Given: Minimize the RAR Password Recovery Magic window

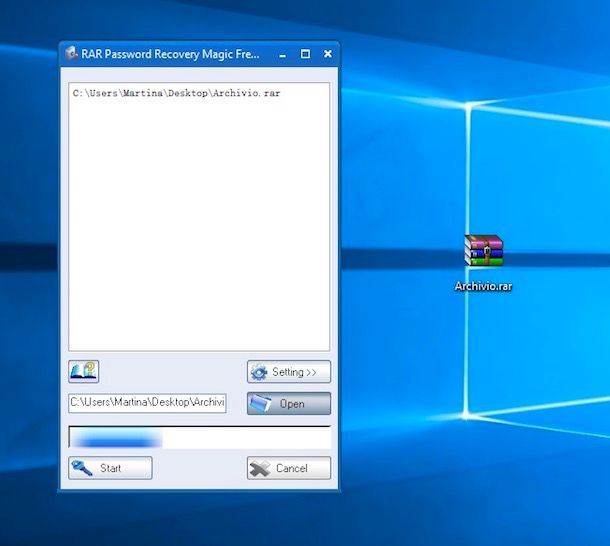Looking at the screenshot, I should point(283,54).
